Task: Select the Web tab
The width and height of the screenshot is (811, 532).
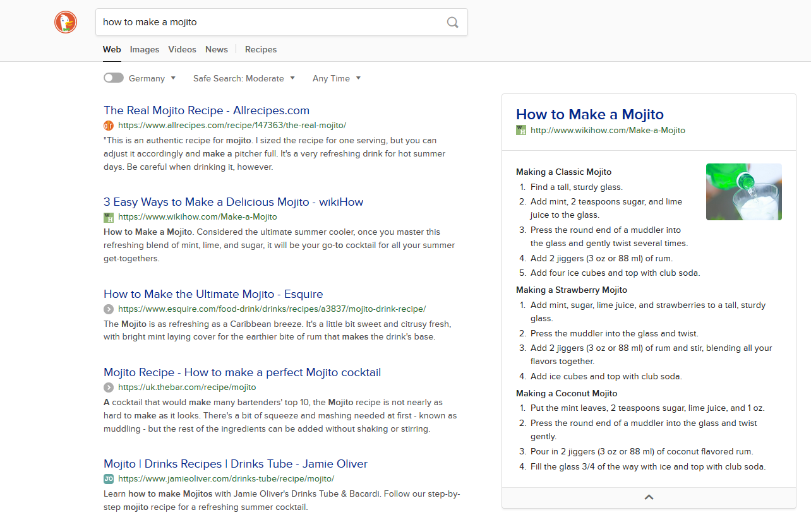Action: (x=112, y=49)
